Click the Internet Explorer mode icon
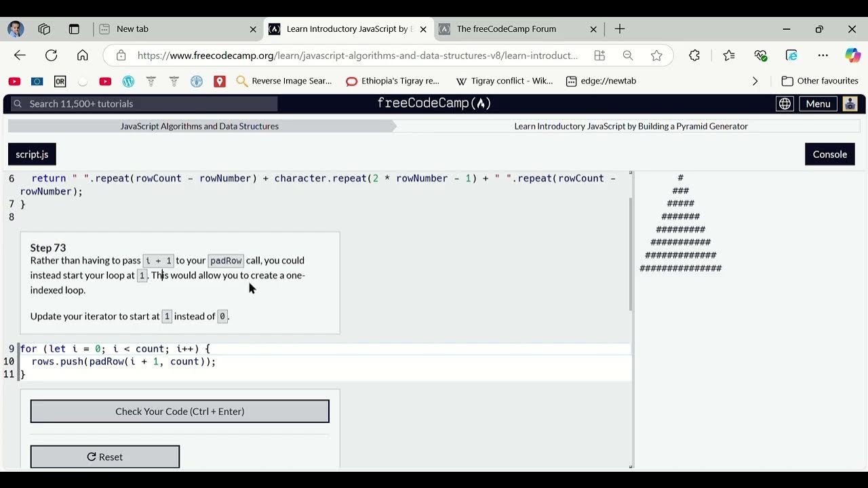 791,56
